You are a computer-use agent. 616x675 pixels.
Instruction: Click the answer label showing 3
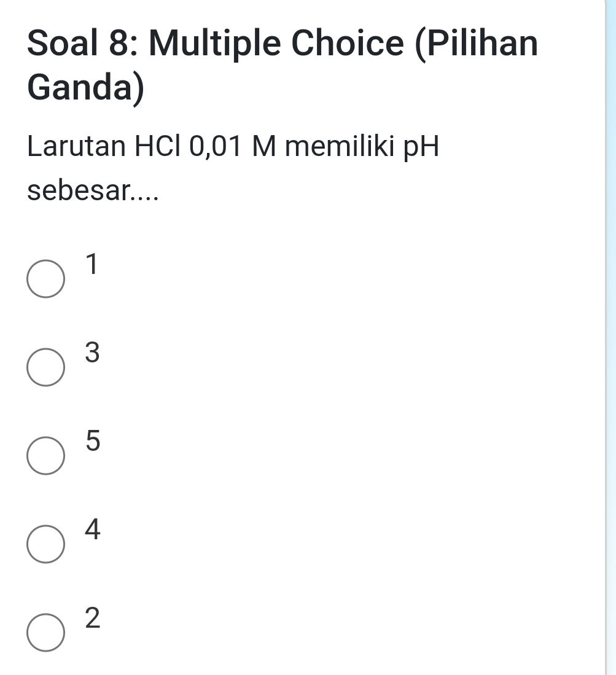(x=92, y=354)
